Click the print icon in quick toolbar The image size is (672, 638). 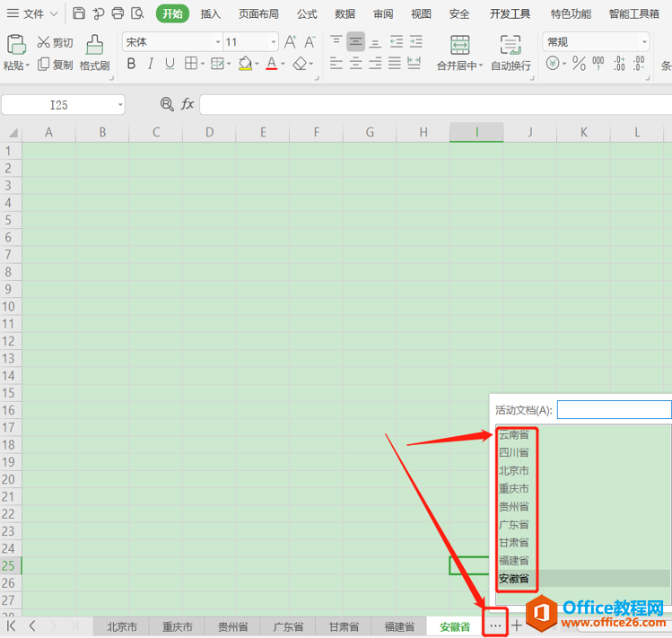(118, 13)
